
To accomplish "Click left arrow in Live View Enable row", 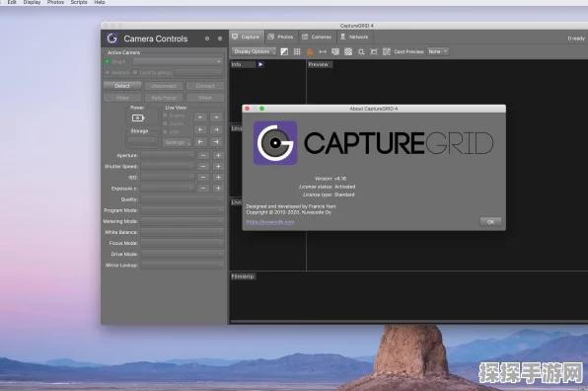I will [200, 117].
